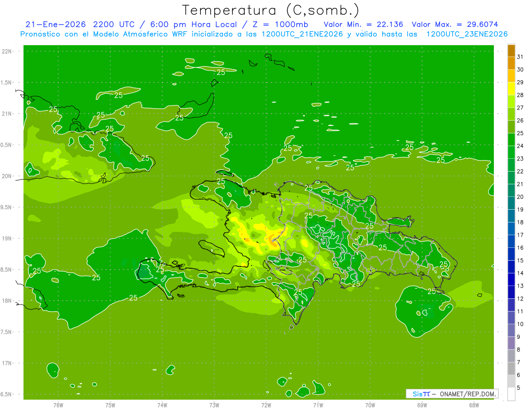Click the "6:00 pm Hora Local" text

pos(194,24)
